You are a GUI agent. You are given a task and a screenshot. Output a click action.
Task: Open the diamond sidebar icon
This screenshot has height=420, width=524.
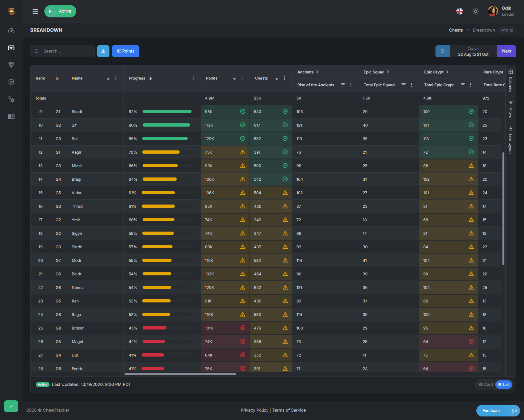pyautogui.click(x=11, y=65)
